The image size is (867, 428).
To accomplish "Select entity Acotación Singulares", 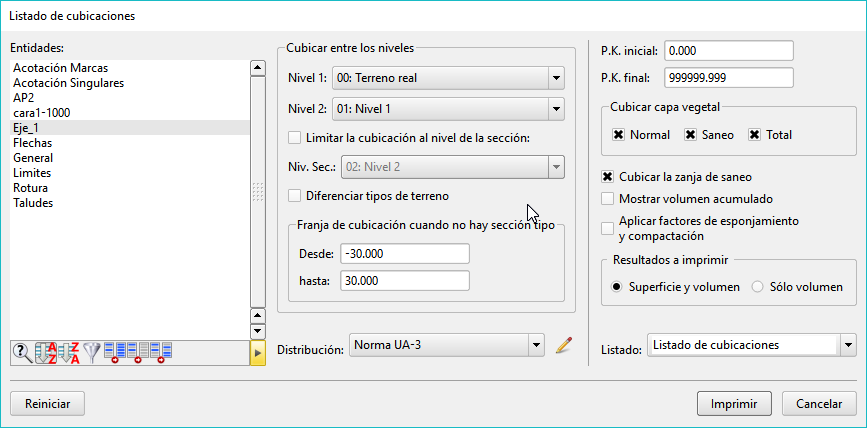I will coord(129,83).
